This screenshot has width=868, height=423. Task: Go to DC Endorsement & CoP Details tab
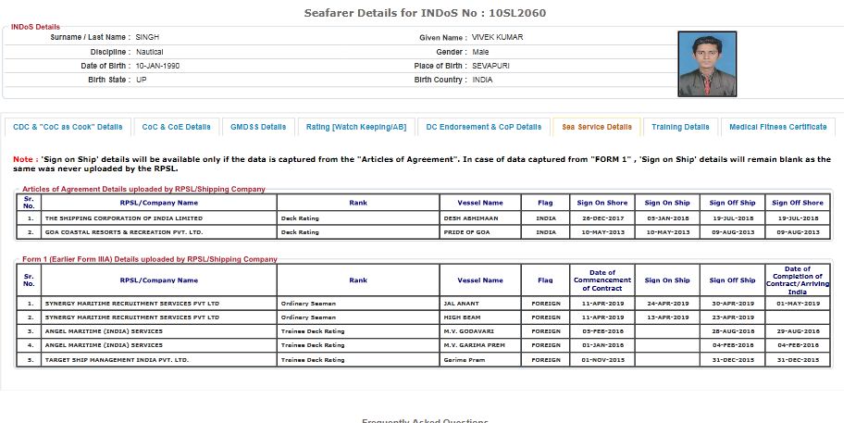pyautogui.click(x=483, y=127)
